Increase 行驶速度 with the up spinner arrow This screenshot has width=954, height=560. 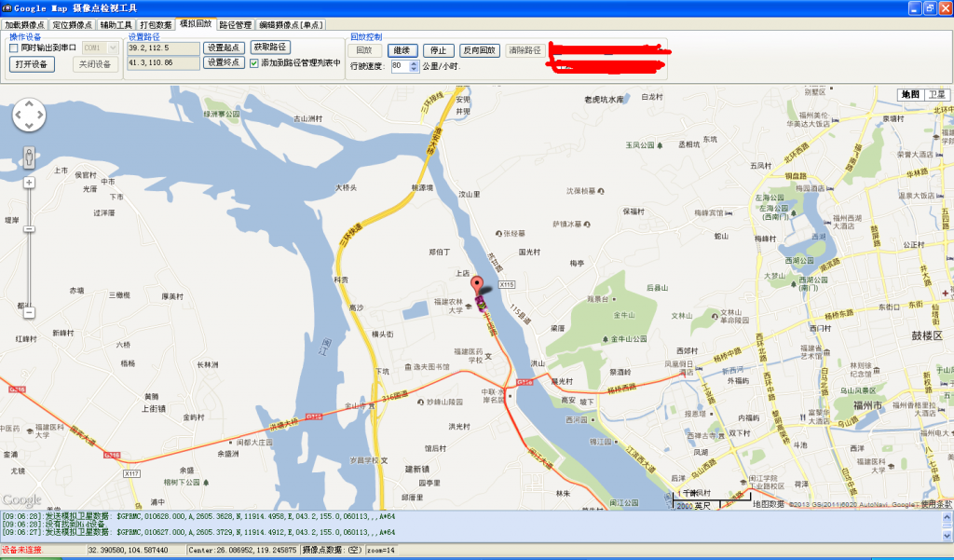point(414,63)
